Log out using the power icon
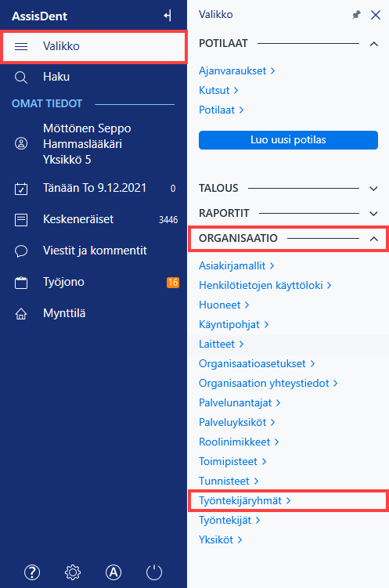Image resolution: width=389 pixels, height=588 pixels. (x=154, y=572)
